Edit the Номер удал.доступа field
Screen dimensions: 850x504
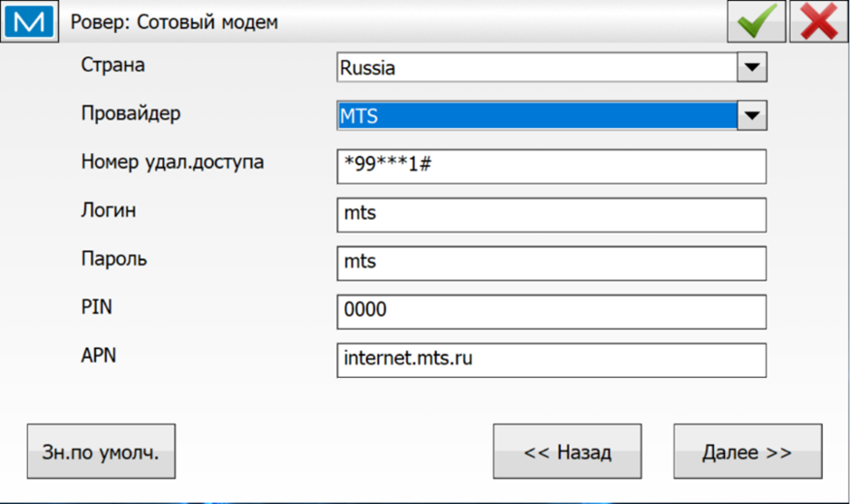tap(551, 167)
